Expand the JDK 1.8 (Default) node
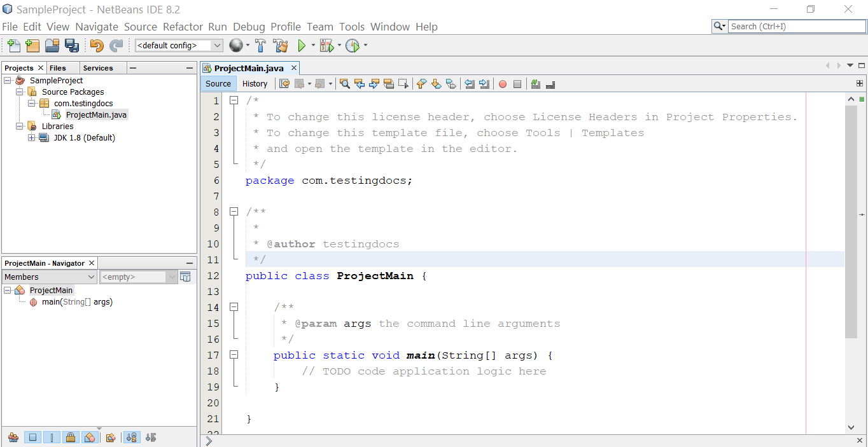The width and height of the screenshot is (868, 447). tap(32, 138)
